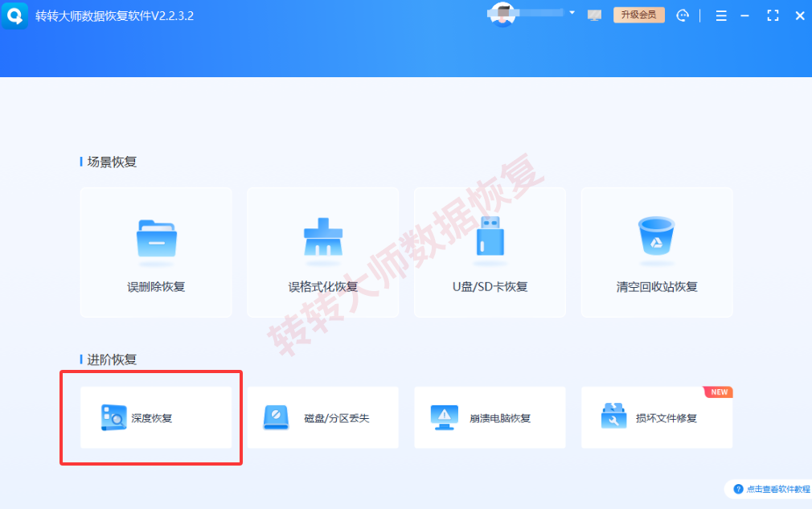812x509 pixels.
Task: Choose the 深度恢复 option text
Action: (x=152, y=418)
